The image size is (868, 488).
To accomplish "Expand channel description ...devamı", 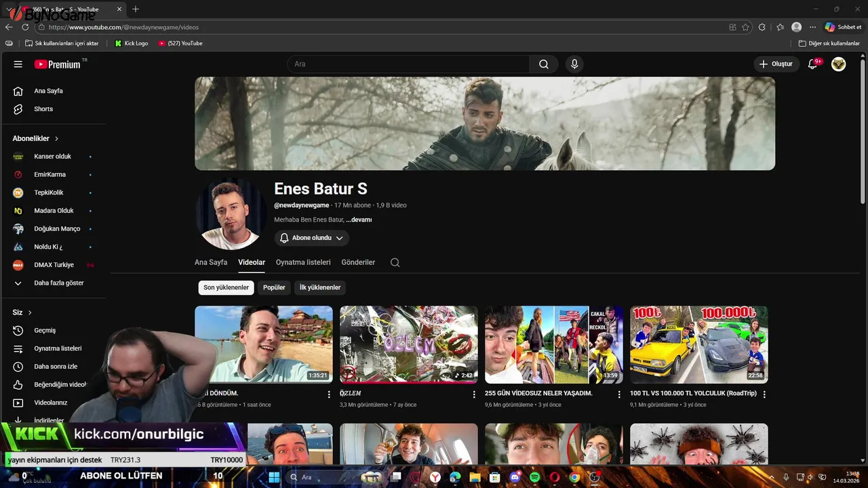I will click(x=359, y=220).
